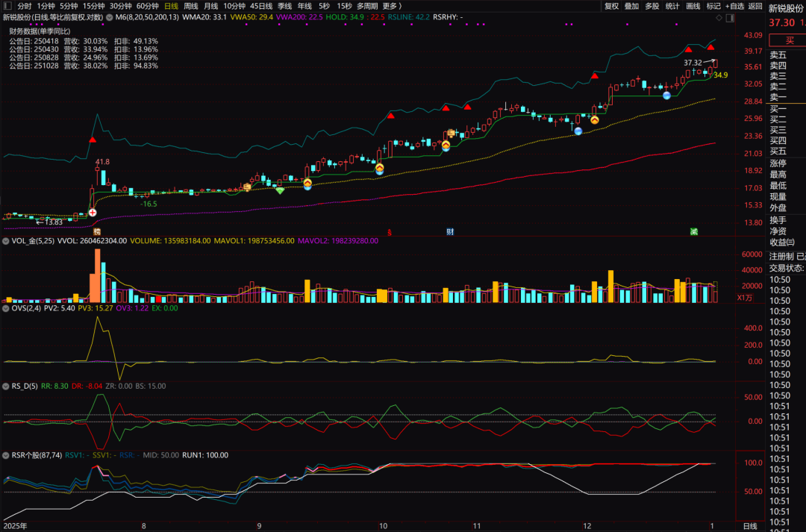Open the main chart indicator settings arrow
The image size is (806, 532).
(109, 17)
